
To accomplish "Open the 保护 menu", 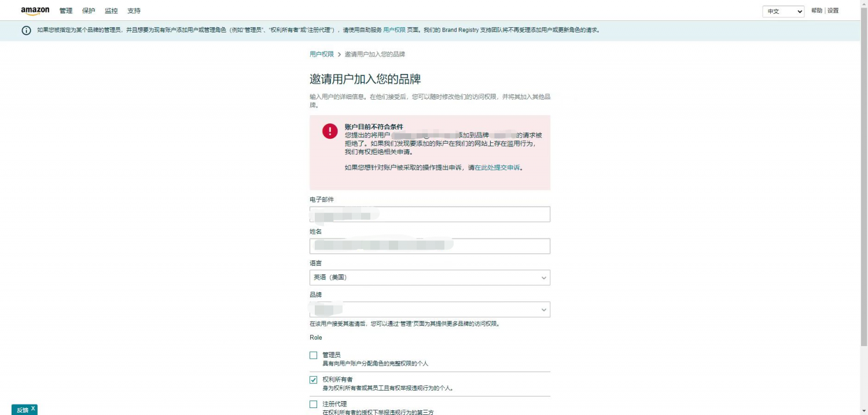I will tap(89, 11).
